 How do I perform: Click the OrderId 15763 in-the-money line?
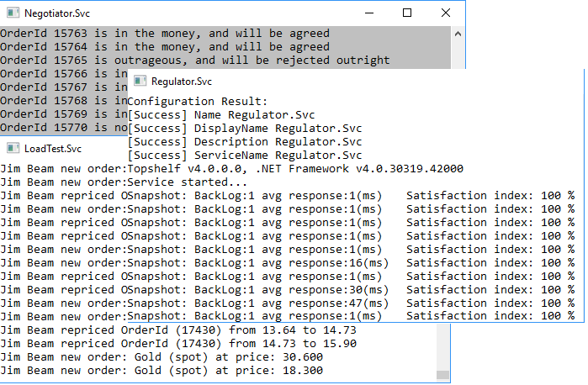[x=164, y=34]
